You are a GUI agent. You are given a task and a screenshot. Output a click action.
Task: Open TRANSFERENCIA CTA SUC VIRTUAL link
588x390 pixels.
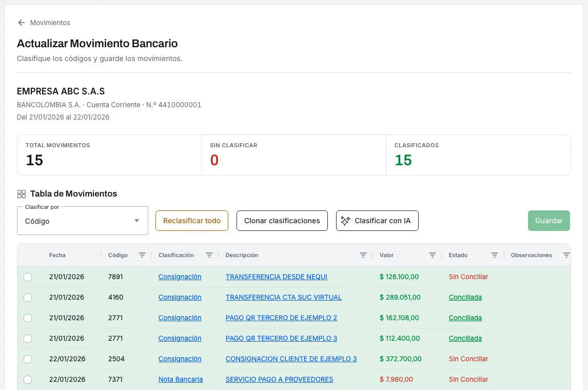(284, 298)
